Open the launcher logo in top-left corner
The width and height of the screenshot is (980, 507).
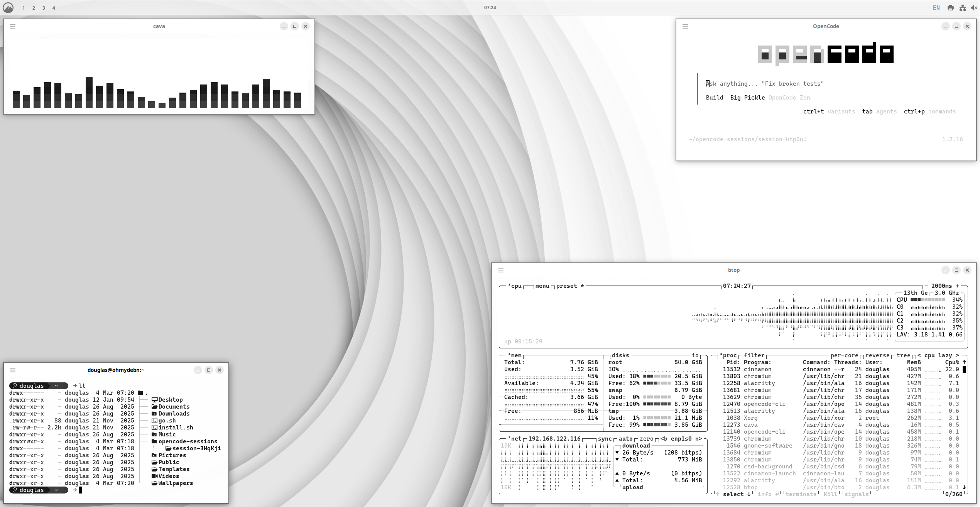(x=8, y=8)
